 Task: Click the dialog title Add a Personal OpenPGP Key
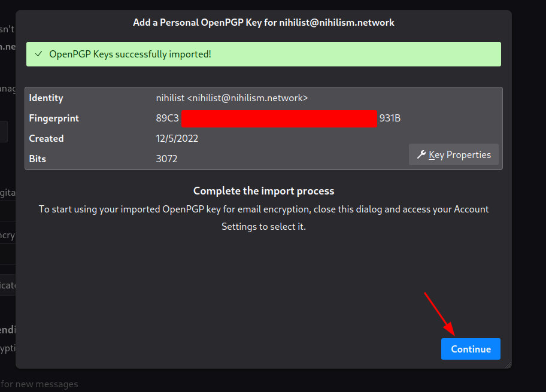pyautogui.click(x=263, y=23)
